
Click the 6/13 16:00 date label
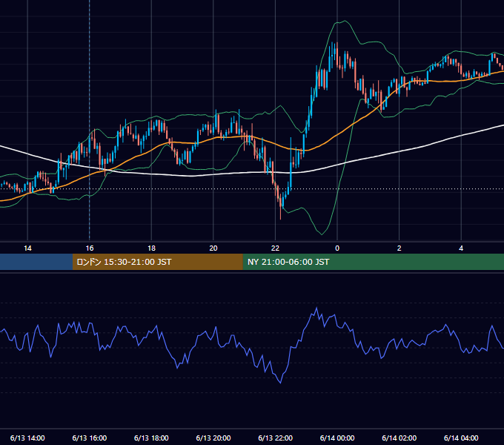click(90, 438)
